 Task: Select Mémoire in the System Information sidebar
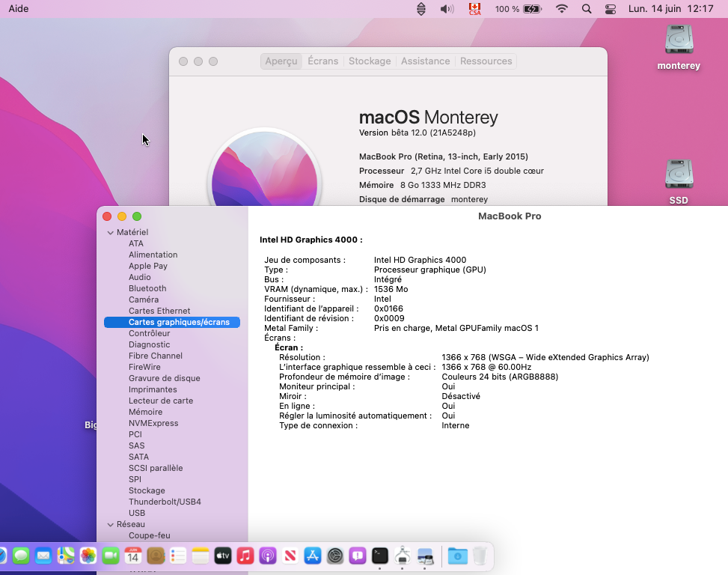coord(146,412)
